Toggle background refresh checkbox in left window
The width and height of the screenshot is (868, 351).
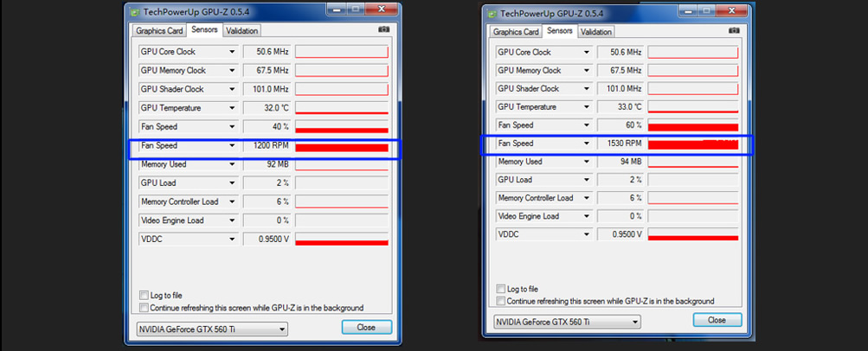(144, 308)
